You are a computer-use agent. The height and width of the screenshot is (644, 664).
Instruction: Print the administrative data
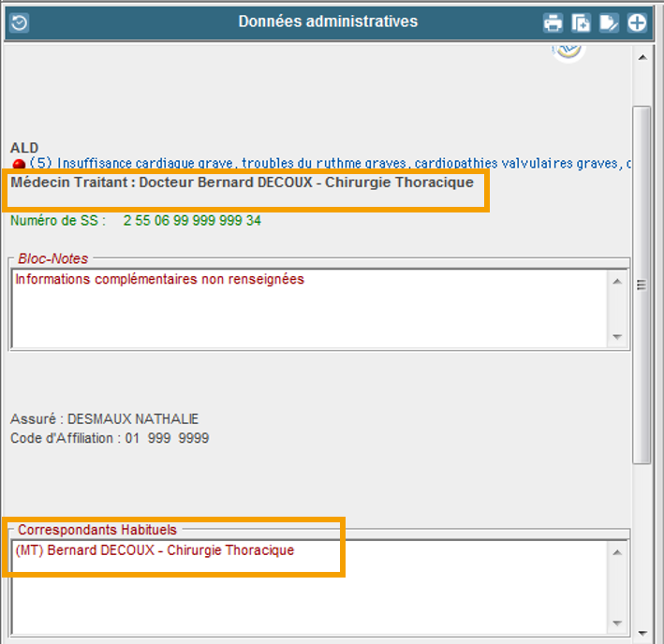[x=553, y=23]
